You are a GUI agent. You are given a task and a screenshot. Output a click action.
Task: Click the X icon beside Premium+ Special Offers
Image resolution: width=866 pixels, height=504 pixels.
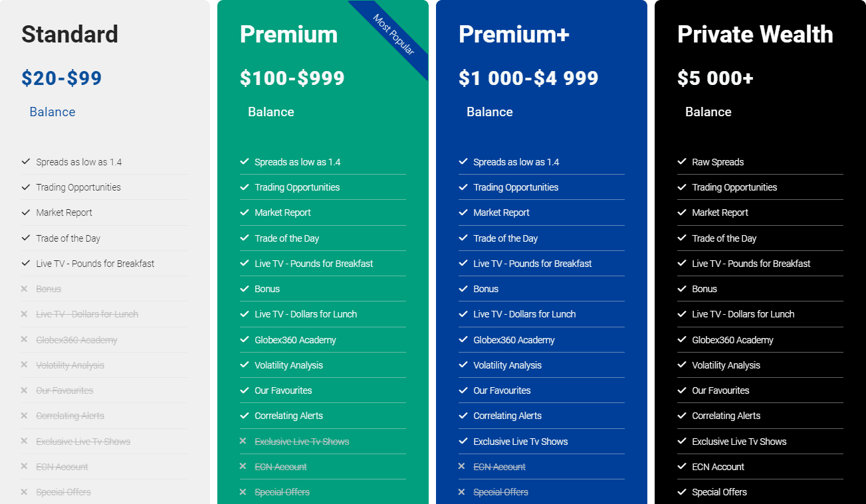tap(462, 492)
